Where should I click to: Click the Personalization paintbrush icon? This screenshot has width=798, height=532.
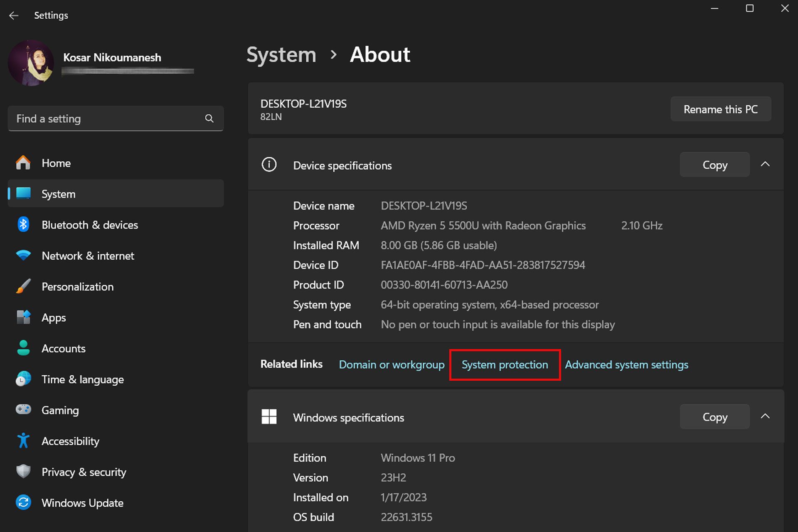point(23,286)
